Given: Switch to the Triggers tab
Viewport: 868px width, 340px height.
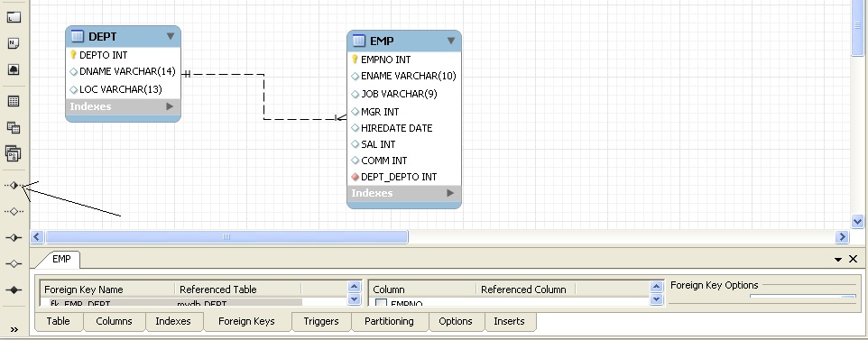Looking at the screenshot, I should click(x=321, y=321).
